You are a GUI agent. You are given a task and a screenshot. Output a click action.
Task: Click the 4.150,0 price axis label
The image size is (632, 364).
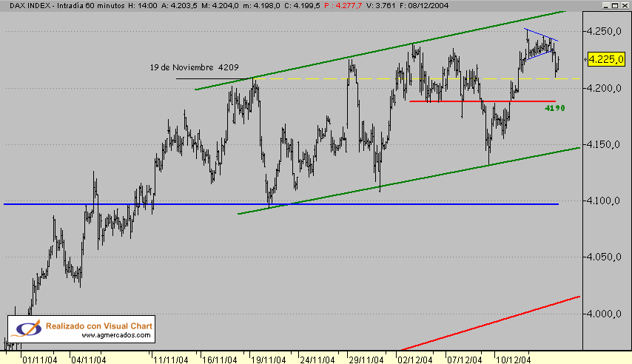603,144
